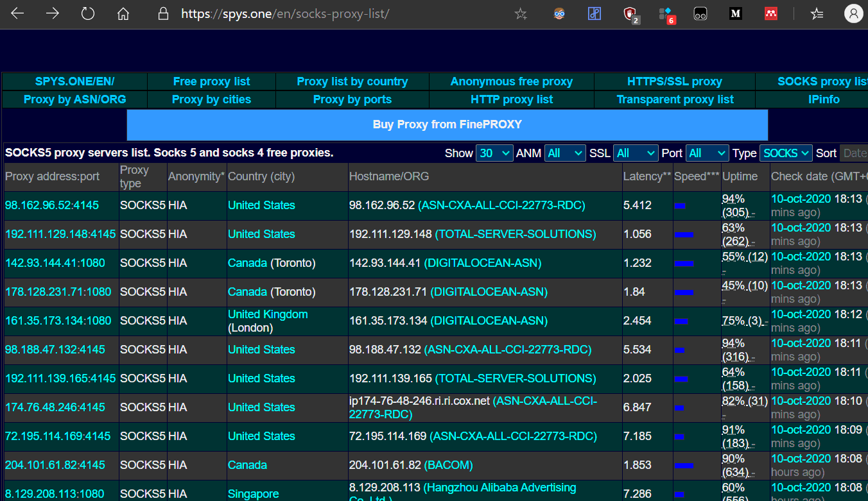Open the SPYS.ONE/EN/ navigation item
Image resolution: width=868 pixels, height=501 pixels.
click(x=74, y=81)
